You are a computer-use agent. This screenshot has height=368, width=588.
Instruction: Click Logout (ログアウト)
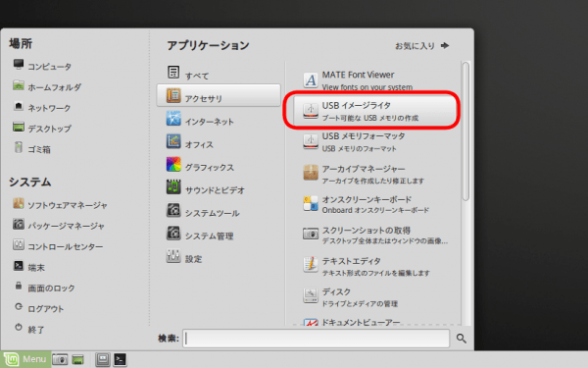[x=38, y=308]
